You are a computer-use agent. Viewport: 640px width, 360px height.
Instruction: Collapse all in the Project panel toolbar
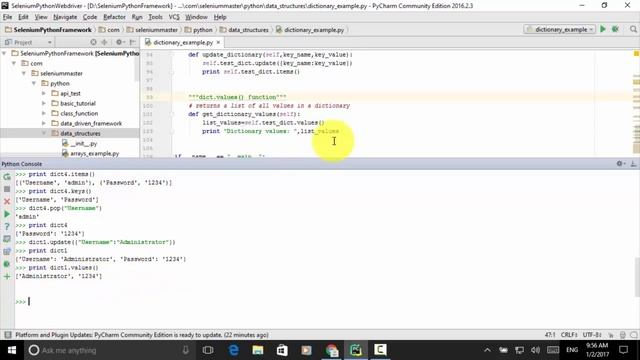coord(104,42)
